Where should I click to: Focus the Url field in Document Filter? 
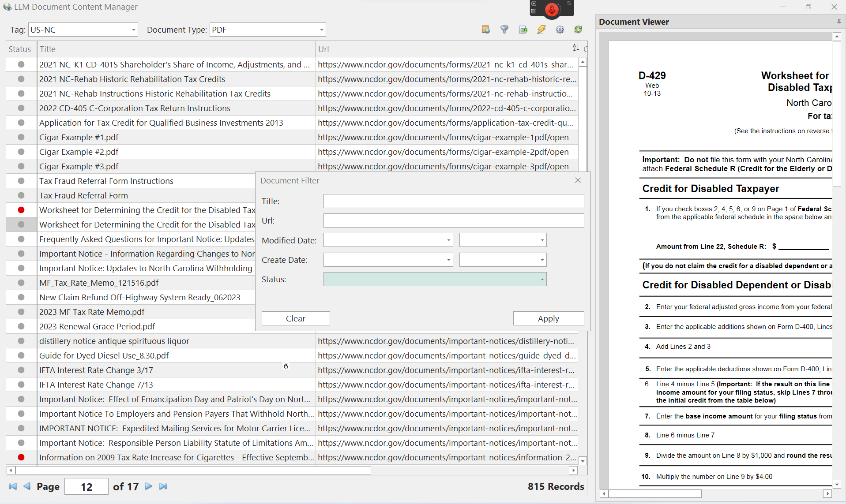(454, 220)
